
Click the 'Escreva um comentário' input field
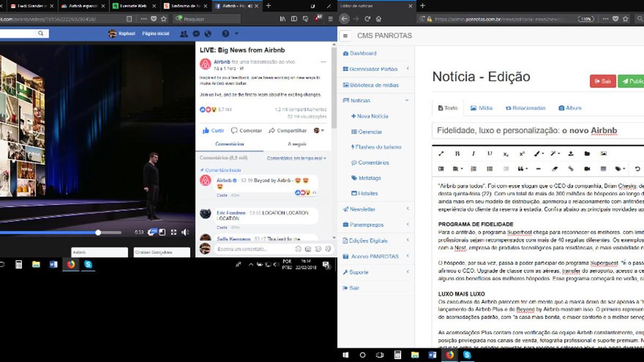coord(252,249)
